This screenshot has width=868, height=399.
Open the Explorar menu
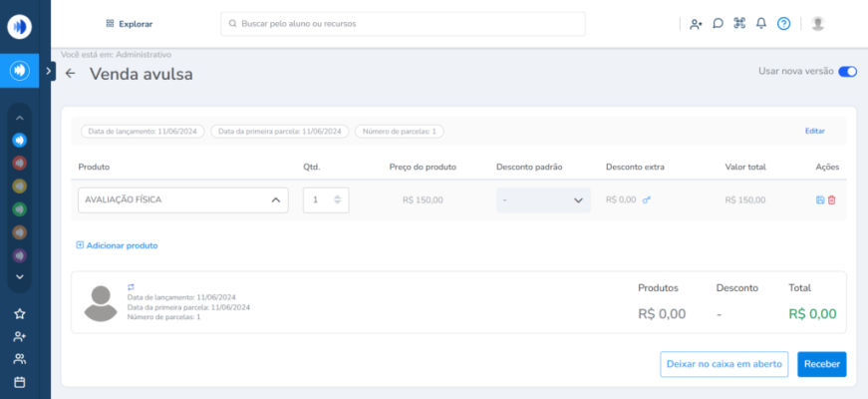(129, 23)
